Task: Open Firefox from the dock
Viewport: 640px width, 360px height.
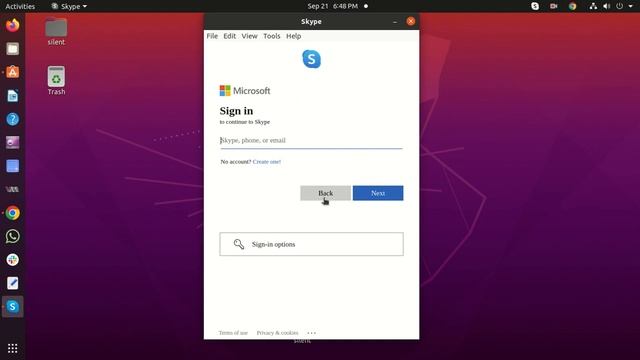Action: pos(13,25)
